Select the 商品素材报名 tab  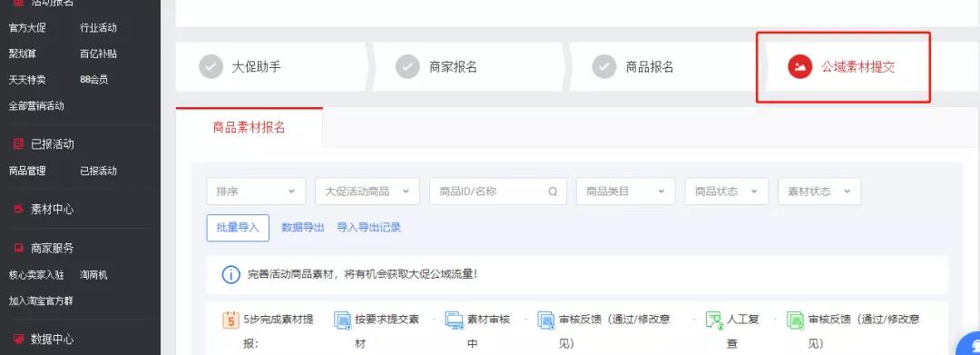coord(250,127)
